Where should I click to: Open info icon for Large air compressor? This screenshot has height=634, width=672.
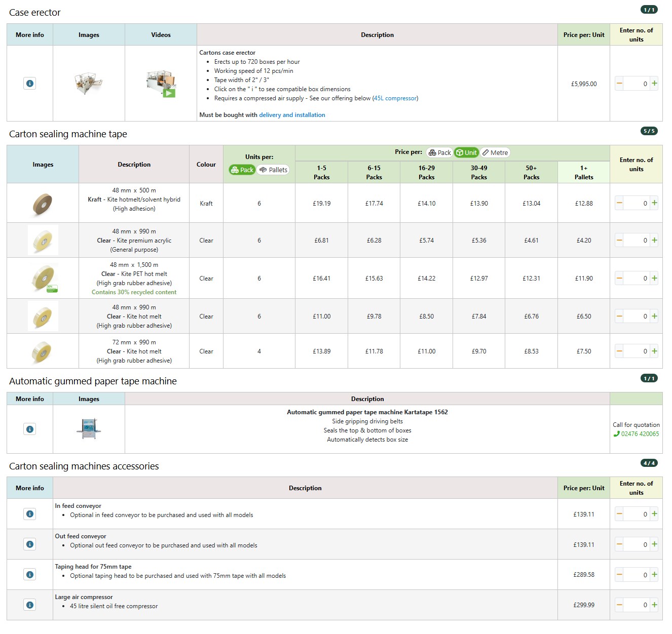click(x=30, y=605)
